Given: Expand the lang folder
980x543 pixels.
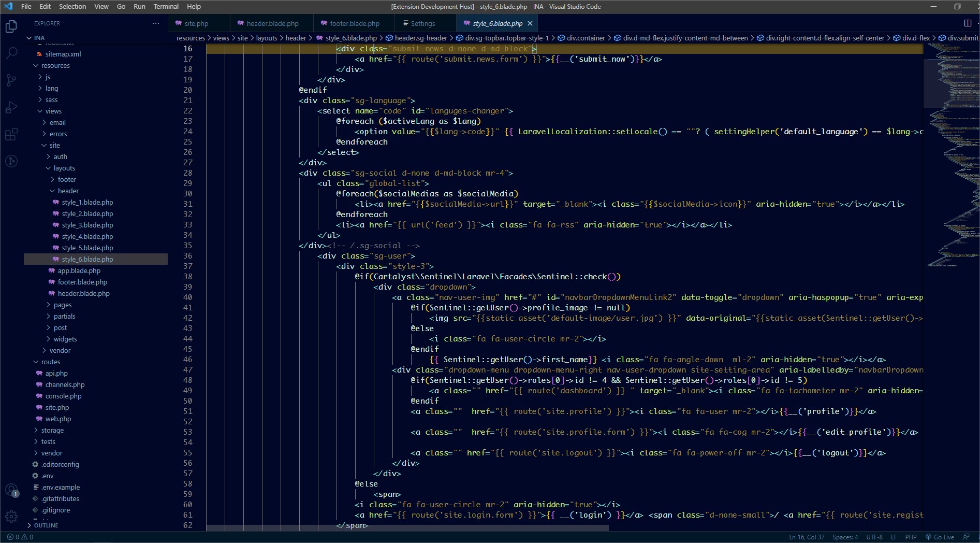Looking at the screenshot, I should [x=52, y=88].
